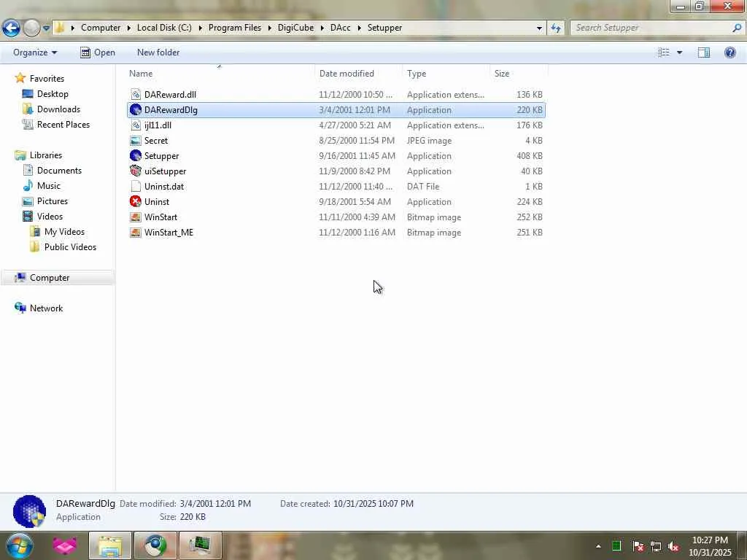This screenshot has height=560, width=747.
Task: Select the WinStart bitmap icon
Action: 136,217
